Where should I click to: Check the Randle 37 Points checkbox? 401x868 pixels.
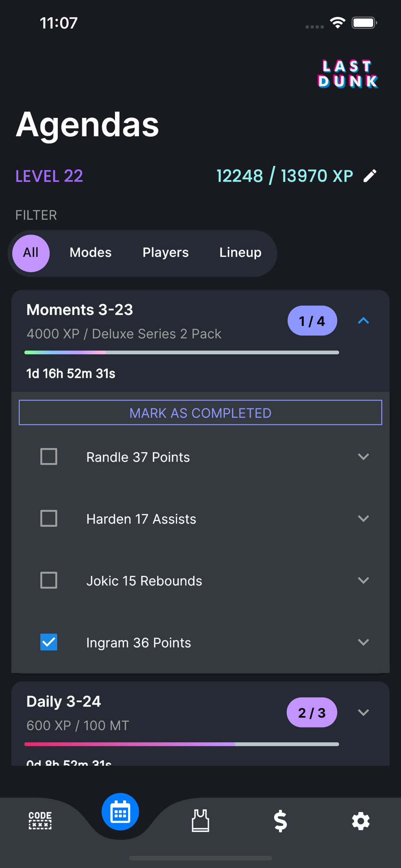[x=49, y=457]
